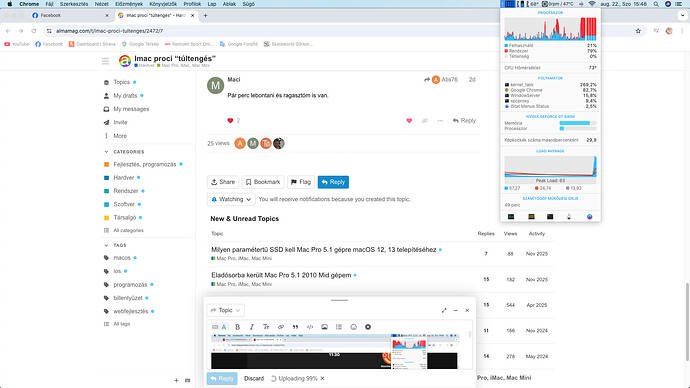Toggle italic formatting in reply composer
Screen dimensions: 690x388
tap(252, 327)
